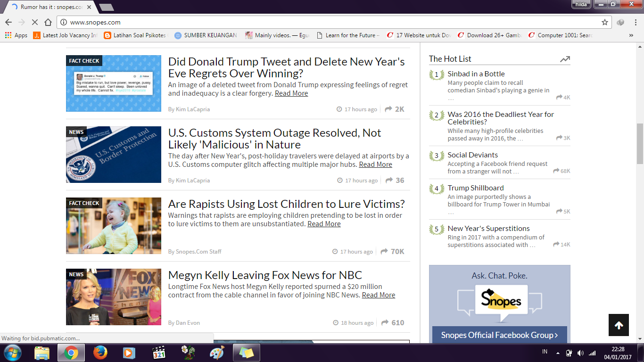Open a new browser tab
Viewport: 644px width, 362px height.
(107, 7)
